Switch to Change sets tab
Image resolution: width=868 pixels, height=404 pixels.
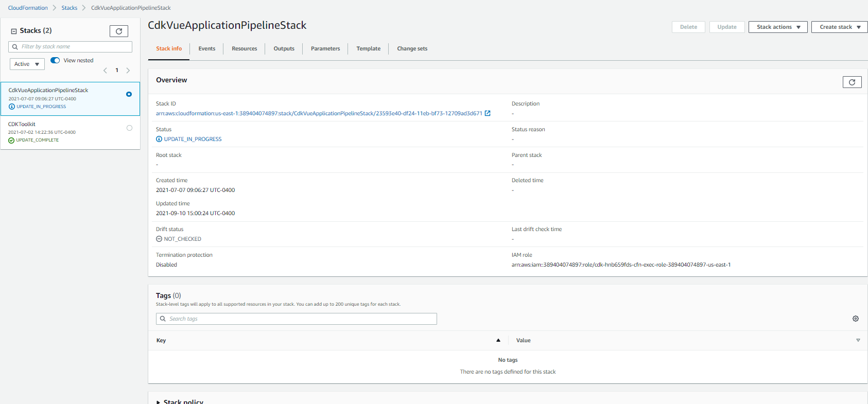pos(412,49)
